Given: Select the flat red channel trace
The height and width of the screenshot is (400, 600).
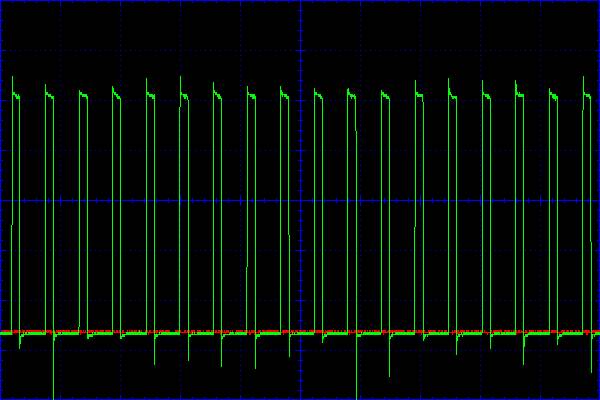Looking at the screenshot, I should pos(300,331).
